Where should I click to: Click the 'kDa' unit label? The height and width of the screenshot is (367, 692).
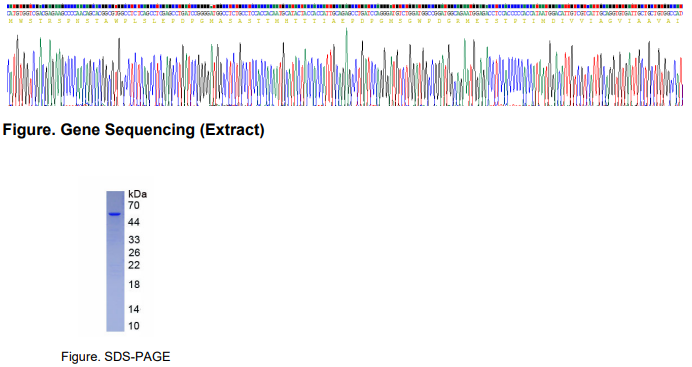[x=137, y=194]
